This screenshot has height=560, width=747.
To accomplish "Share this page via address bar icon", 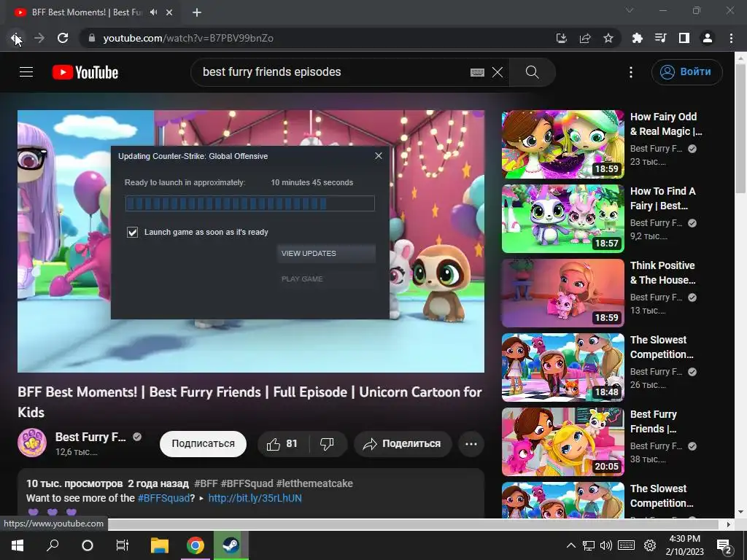I will [x=585, y=38].
